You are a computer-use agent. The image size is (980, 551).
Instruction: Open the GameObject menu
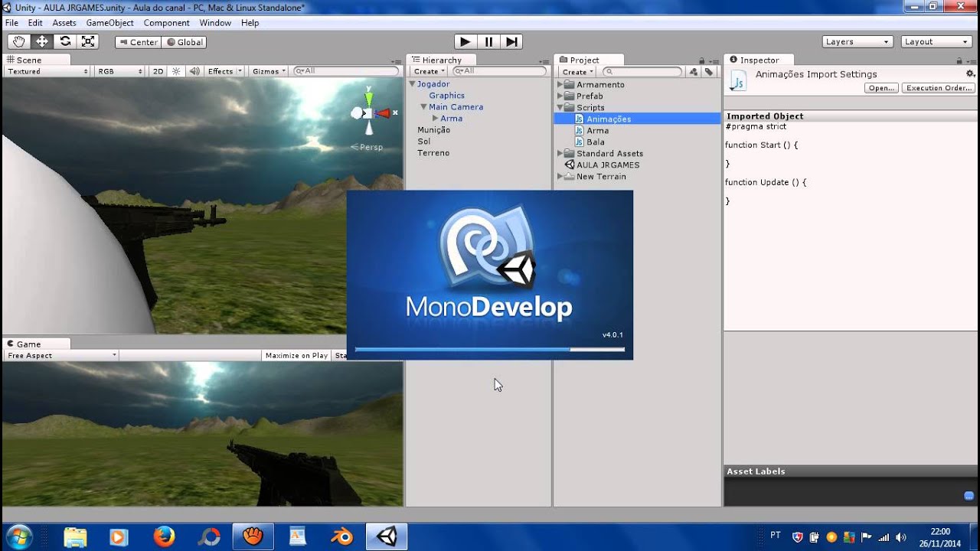pyautogui.click(x=109, y=23)
